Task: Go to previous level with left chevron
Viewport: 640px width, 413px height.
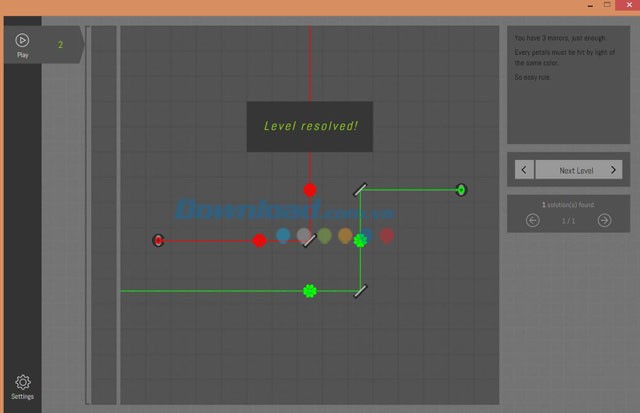Action: pos(524,170)
